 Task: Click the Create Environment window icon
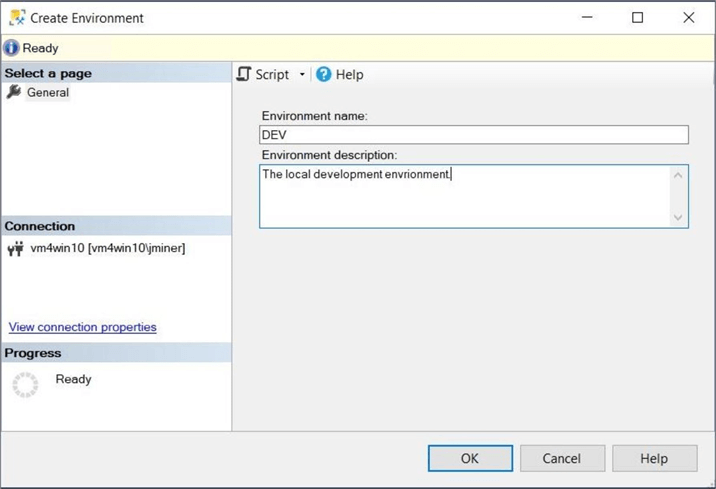[x=17, y=17]
